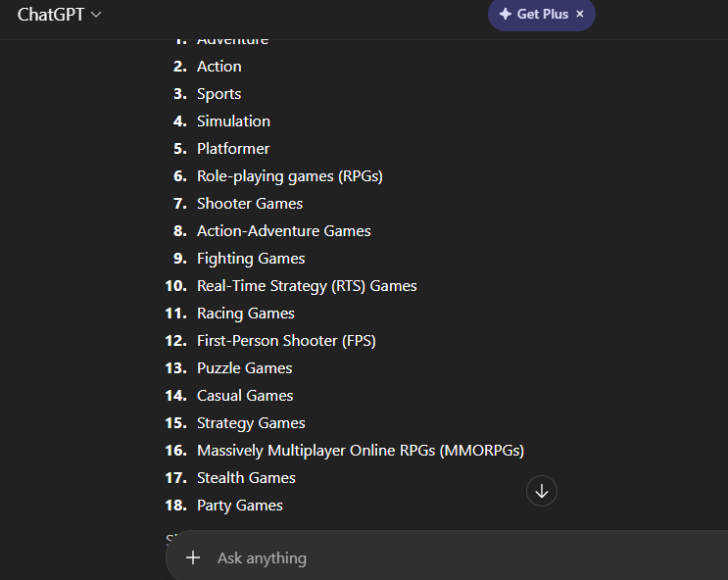Click the 'Strategy Games' list item
This screenshot has height=580, width=728.
(x=251, y=423)
